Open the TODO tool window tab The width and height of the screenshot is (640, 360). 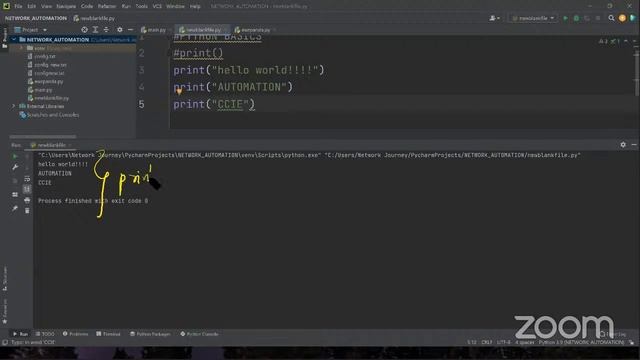pos(44,334)
